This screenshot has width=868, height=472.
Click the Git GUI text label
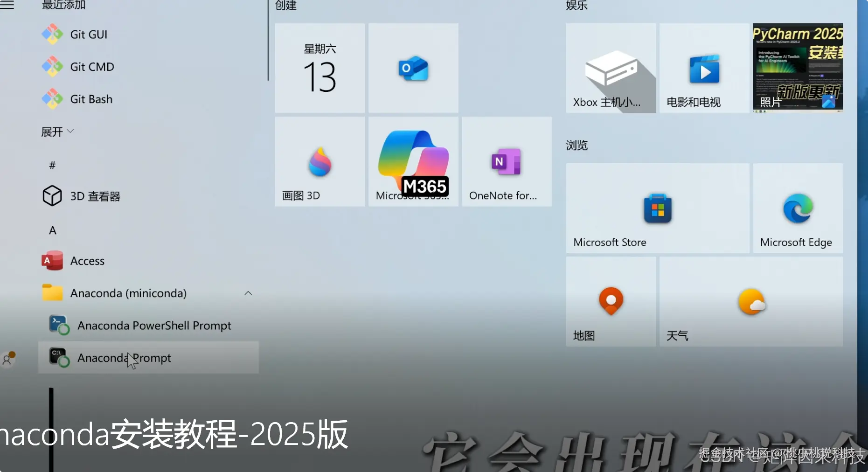(89, 35)
